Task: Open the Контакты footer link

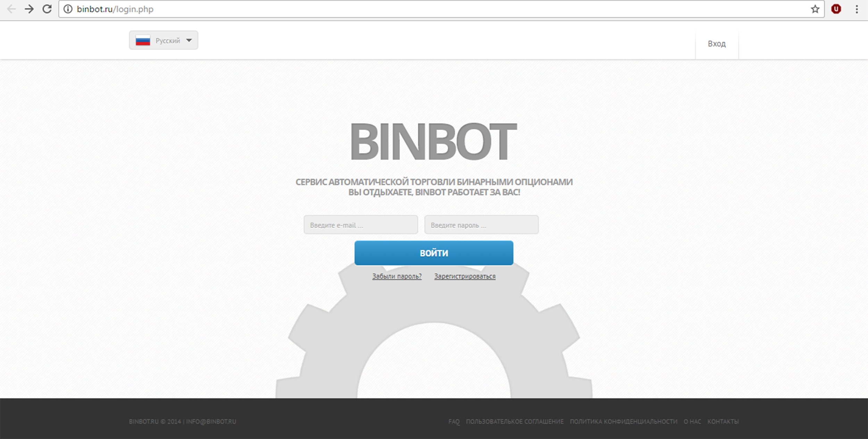Action: 723,422
